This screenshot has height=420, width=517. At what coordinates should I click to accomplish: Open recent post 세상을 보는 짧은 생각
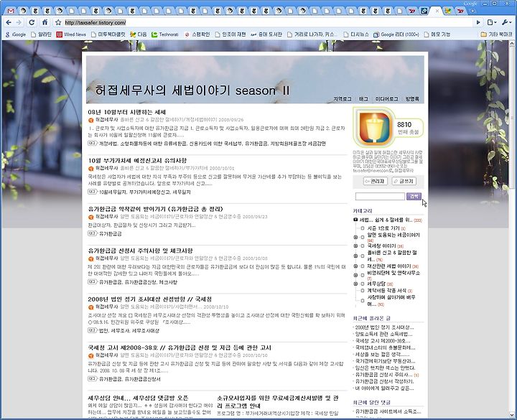382,354
